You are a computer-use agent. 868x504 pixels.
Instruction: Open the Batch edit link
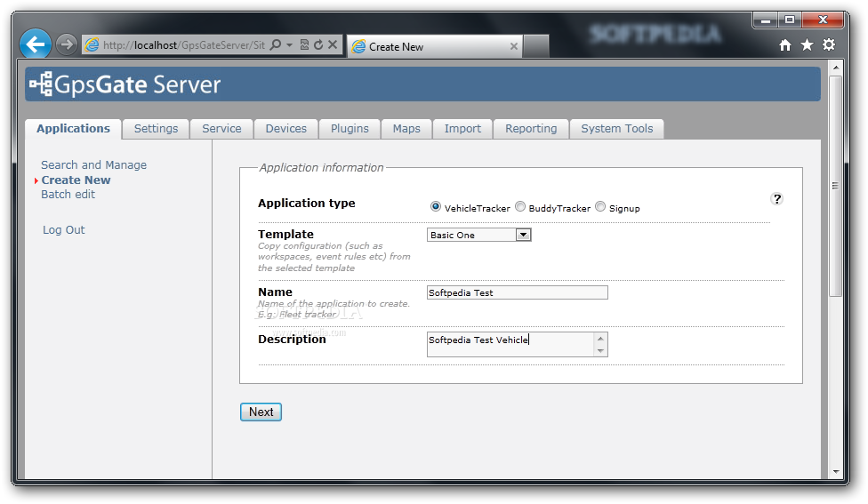point(68,195)
